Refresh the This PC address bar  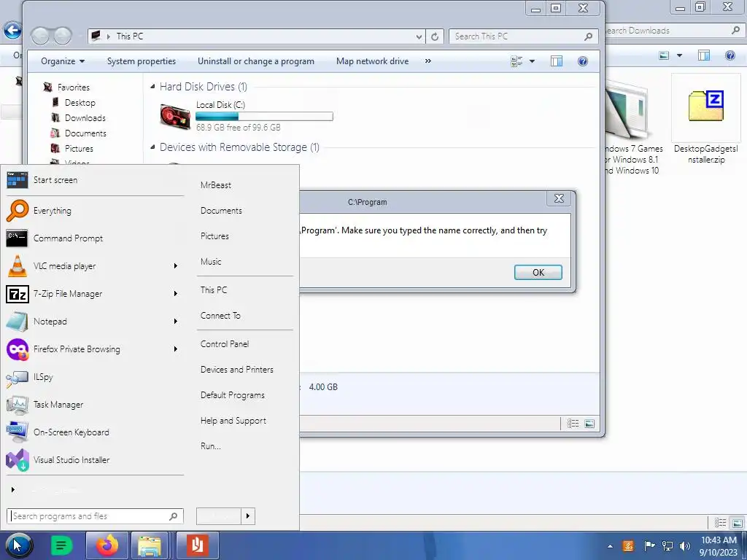coord(435,36)
